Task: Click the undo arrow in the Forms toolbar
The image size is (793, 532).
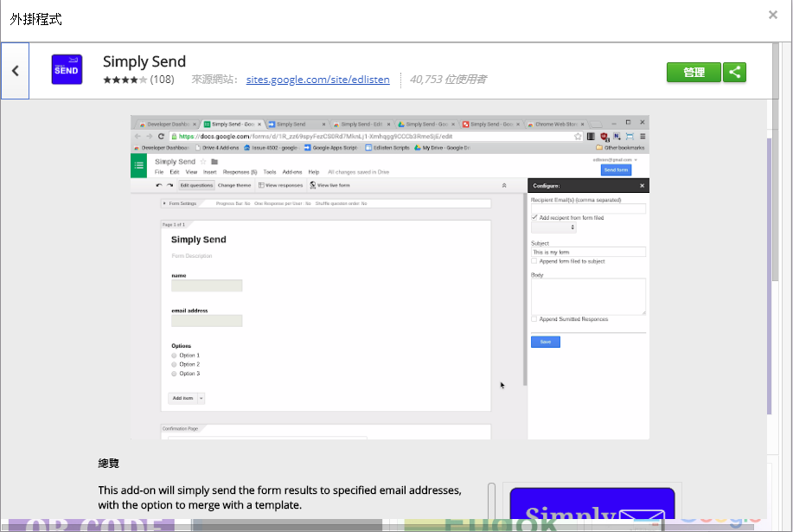Action: tap(159, 186)
